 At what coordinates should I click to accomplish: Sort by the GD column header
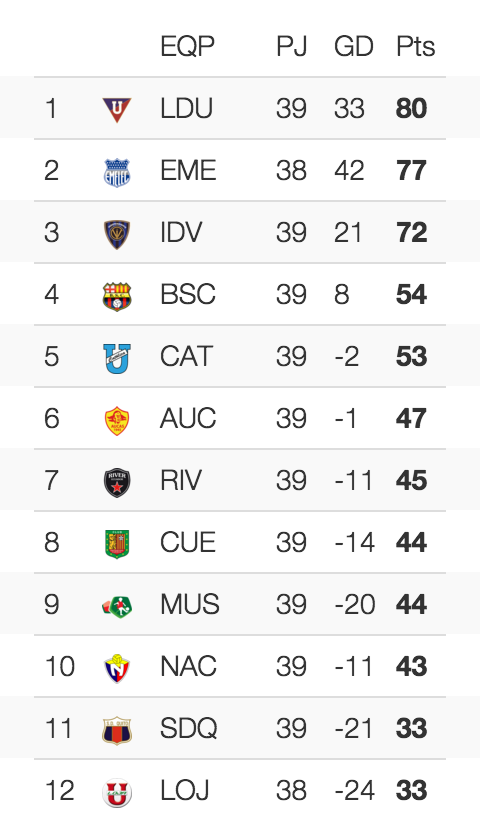(x=354, y=46)
